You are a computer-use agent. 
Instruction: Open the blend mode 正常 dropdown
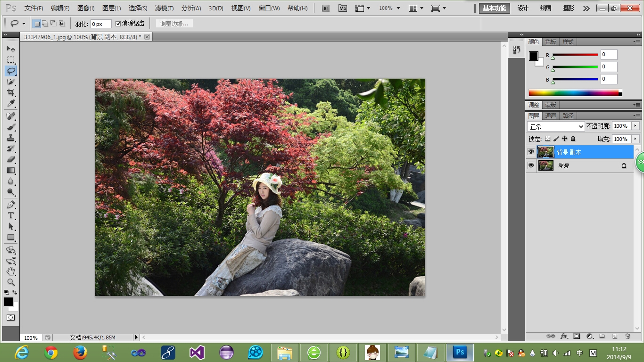pos(556,126)
